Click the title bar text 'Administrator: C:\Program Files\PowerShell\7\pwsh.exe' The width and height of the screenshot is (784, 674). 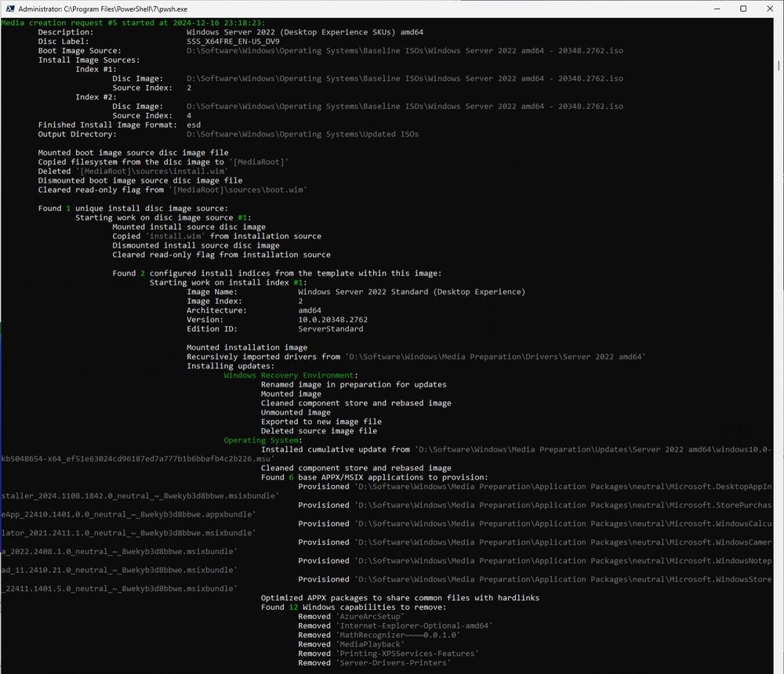tap(103, 9)
